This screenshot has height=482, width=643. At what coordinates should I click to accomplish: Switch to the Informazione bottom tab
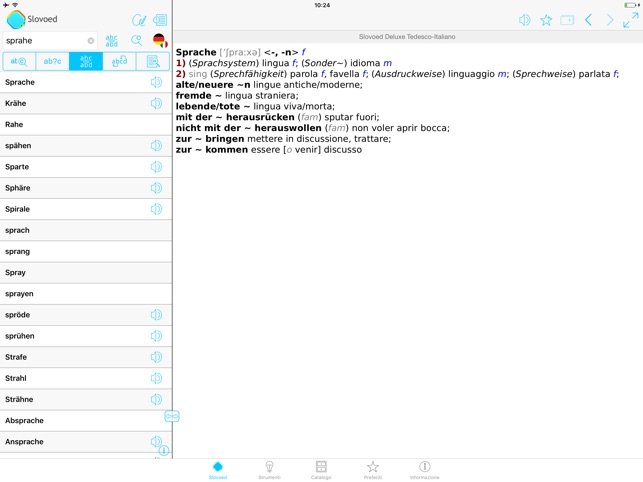point(424,470)
